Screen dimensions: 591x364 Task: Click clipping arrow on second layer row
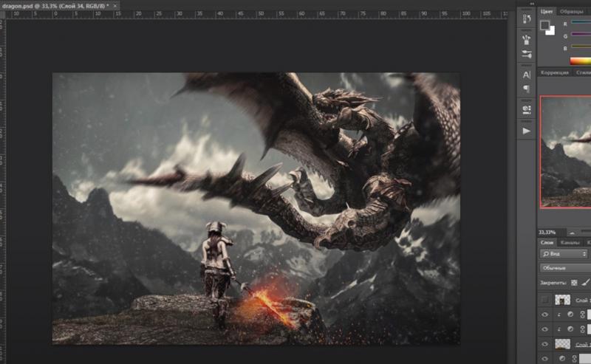(x=559, y=315)
